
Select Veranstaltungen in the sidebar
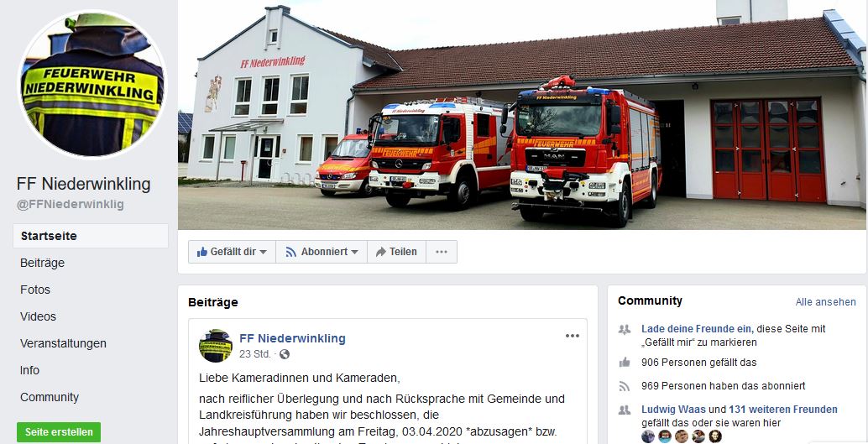tap(63, 343)
